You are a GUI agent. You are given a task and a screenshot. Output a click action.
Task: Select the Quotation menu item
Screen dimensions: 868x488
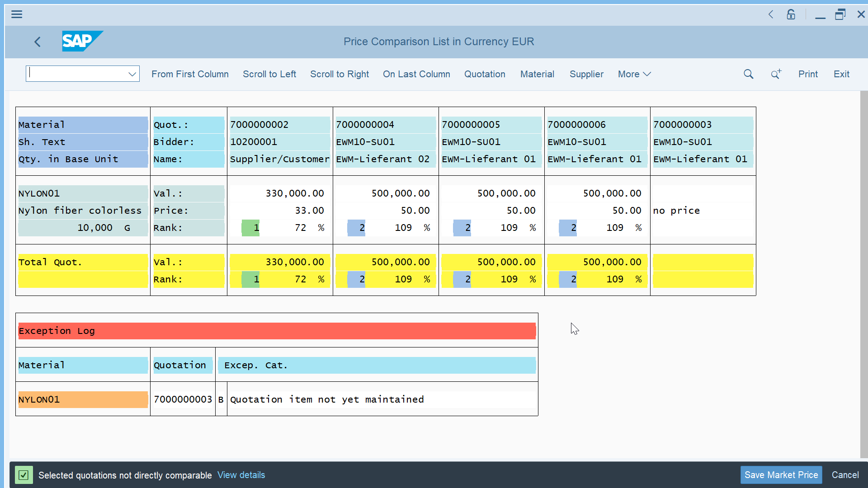click(x=485, y=74)
